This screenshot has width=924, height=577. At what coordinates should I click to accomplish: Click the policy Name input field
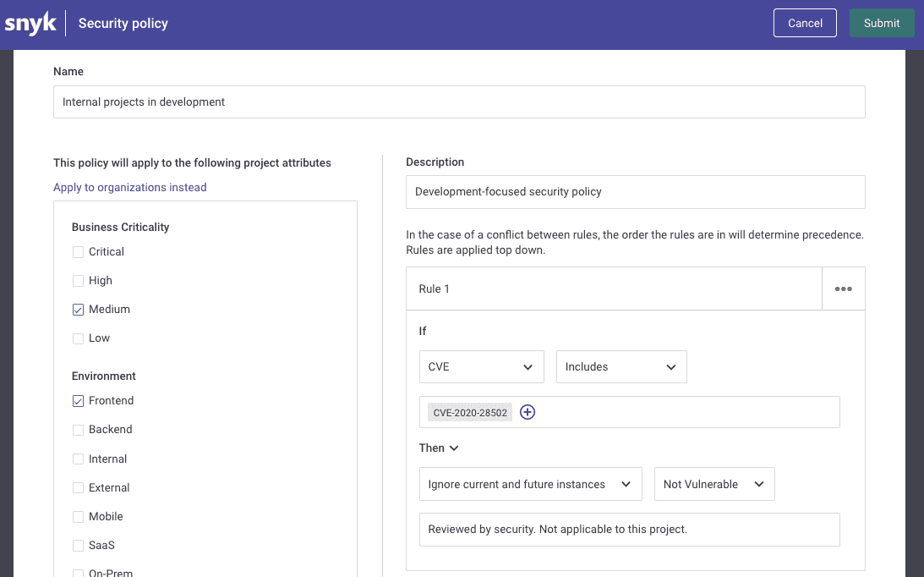(459, 102)
